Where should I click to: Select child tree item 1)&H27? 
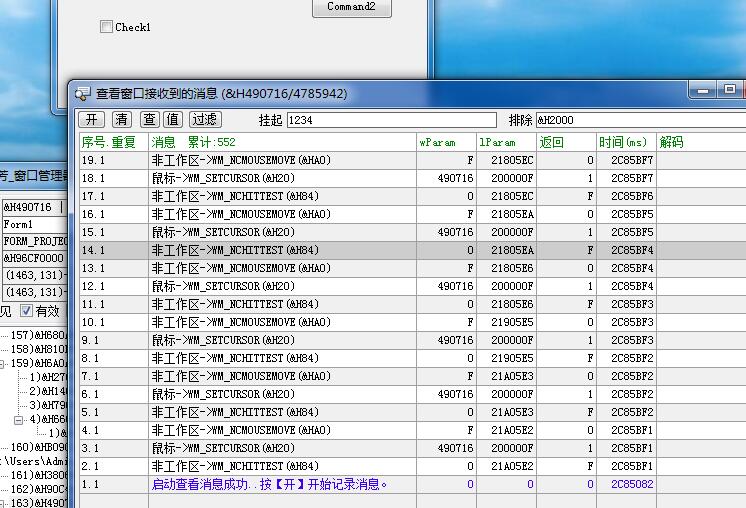49,377
